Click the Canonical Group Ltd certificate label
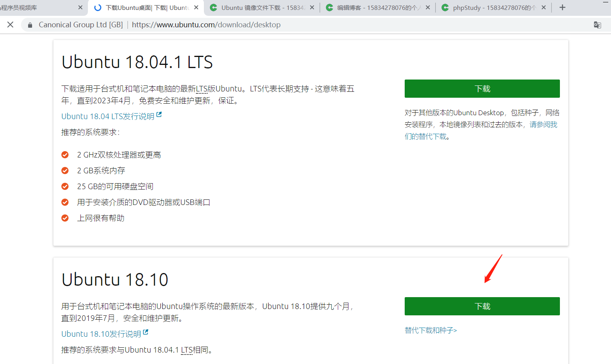The height and width of the screenshot is (364, 611). point(81,25)
